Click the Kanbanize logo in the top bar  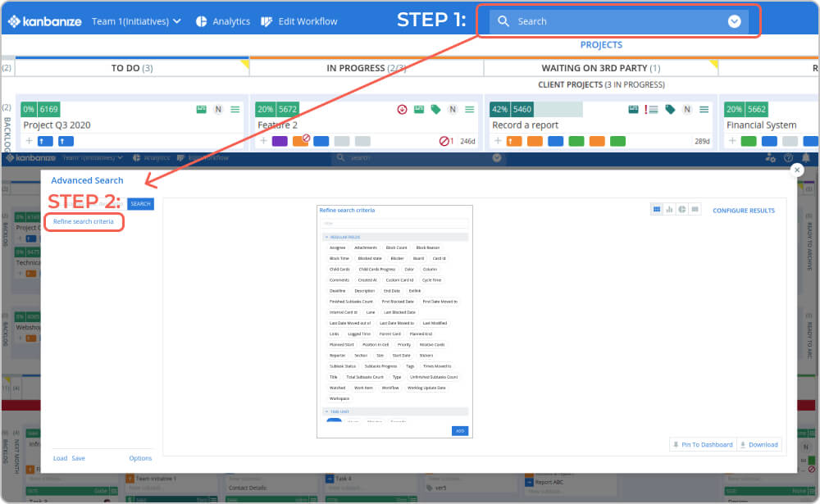click(45, 21)
